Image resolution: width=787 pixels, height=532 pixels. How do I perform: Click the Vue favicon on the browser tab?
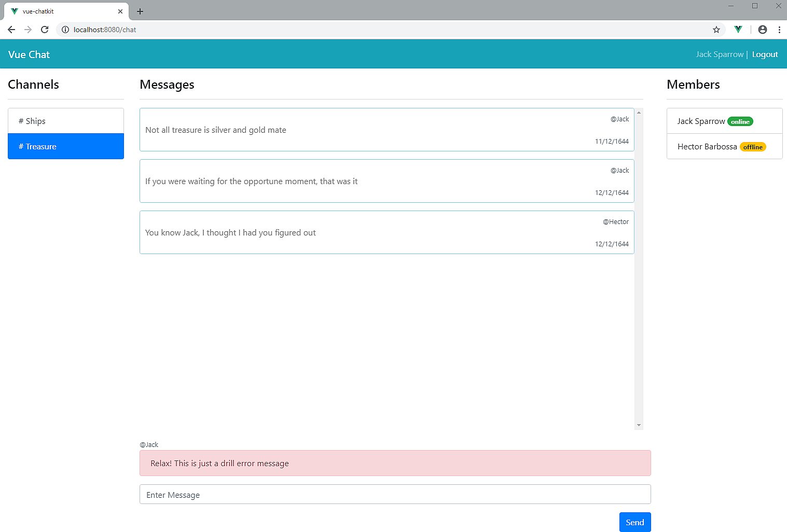14,11
